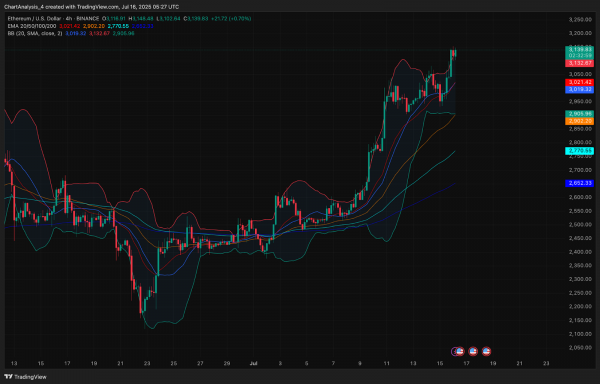Select the EMA 20/50/100/200 indicator legend
This screenshot has width=600, height=384.
[32, 26]
